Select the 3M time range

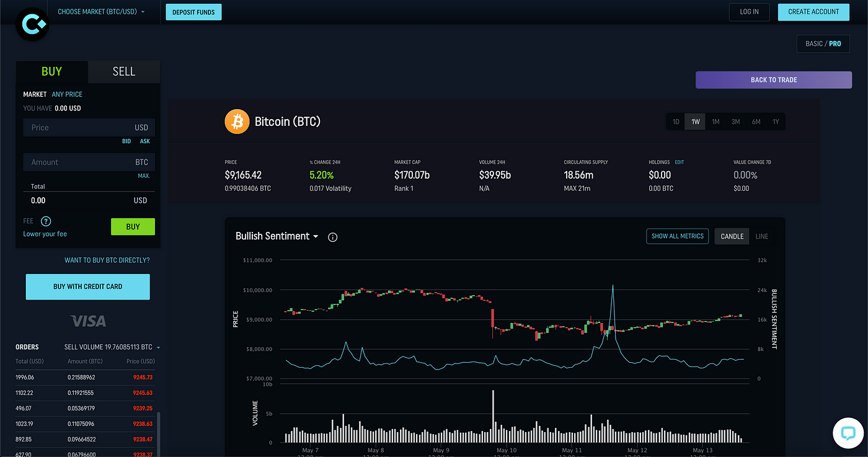point(735,122)
